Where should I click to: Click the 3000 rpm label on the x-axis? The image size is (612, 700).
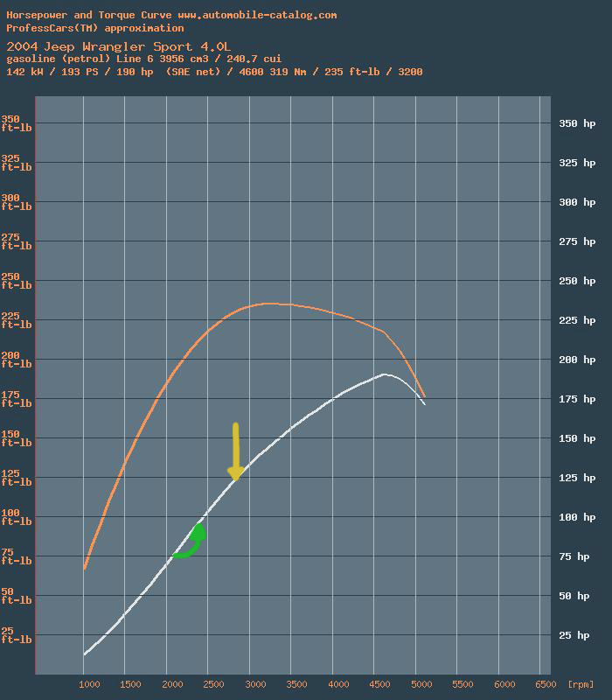coord(254,685)
